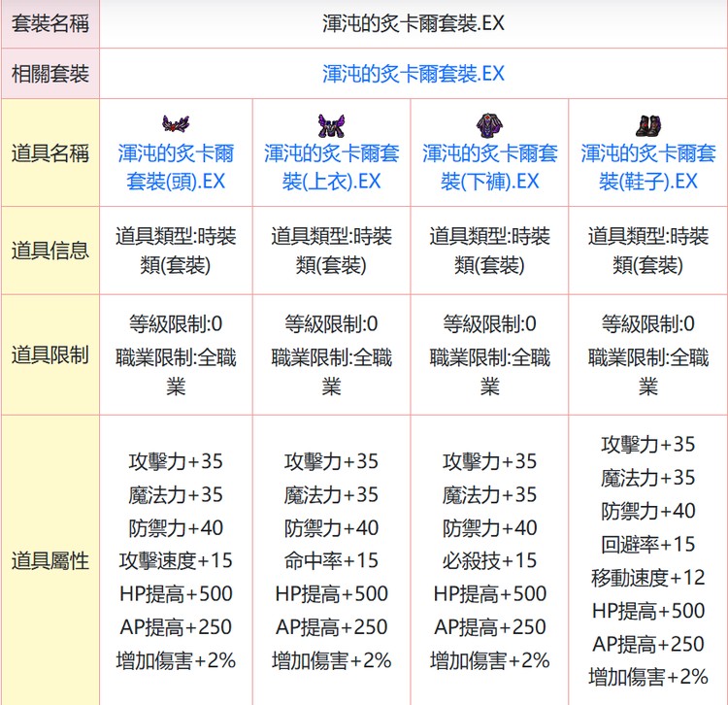Click 道具類型:時裝類(套裝) in top column

(x=332, y=251)
